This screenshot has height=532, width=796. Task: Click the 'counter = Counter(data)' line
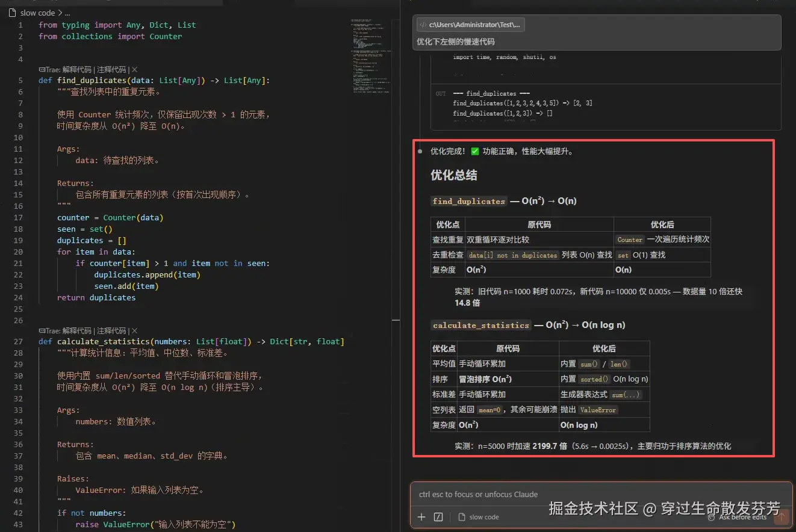[x=110, y=218]
